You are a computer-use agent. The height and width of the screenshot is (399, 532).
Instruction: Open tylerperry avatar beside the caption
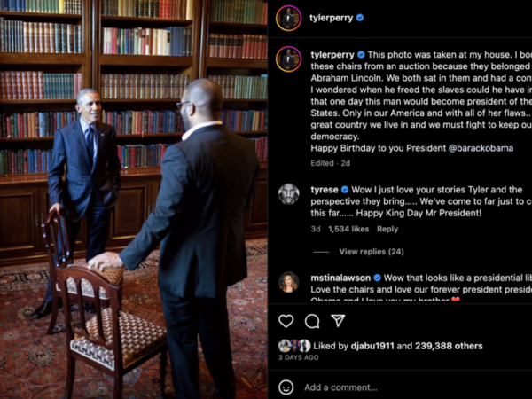(288, 59)
